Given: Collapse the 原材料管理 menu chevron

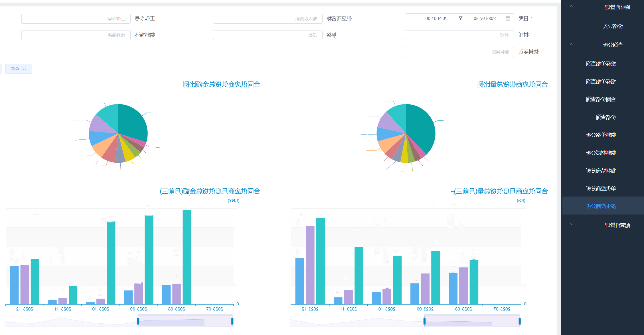Looking at the screenshot, I should pyautogui.click(x=572, y=6).
